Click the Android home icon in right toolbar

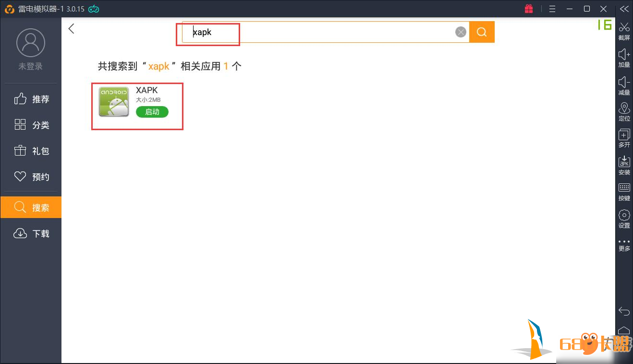click(624, 330)
